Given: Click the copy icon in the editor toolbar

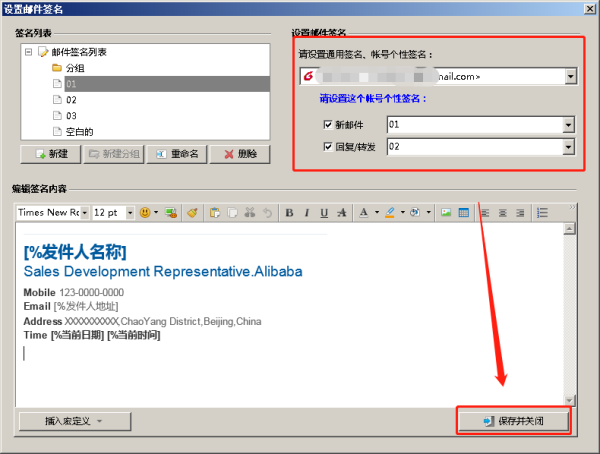Looking at the screenshot, I should pos(232,212).
